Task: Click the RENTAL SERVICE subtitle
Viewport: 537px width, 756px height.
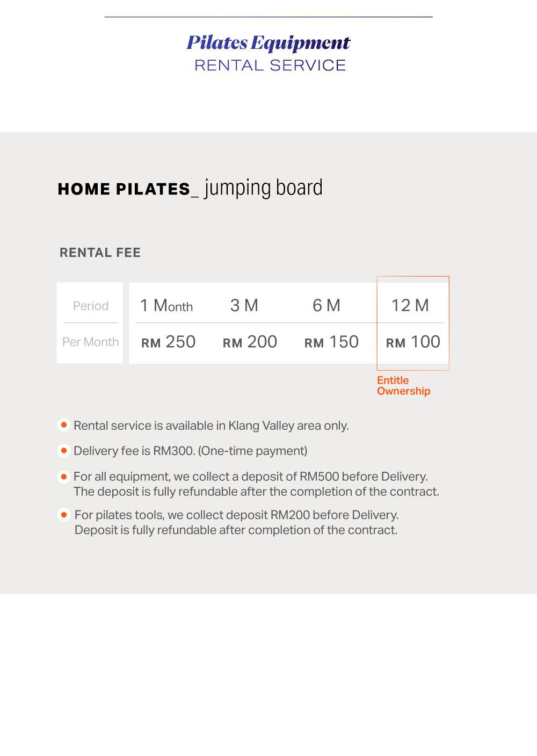Action: point(270,66)
